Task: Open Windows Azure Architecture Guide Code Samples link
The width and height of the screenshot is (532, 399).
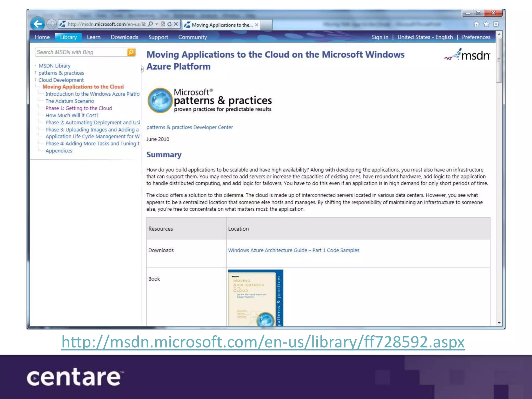Action: point(294,250)
